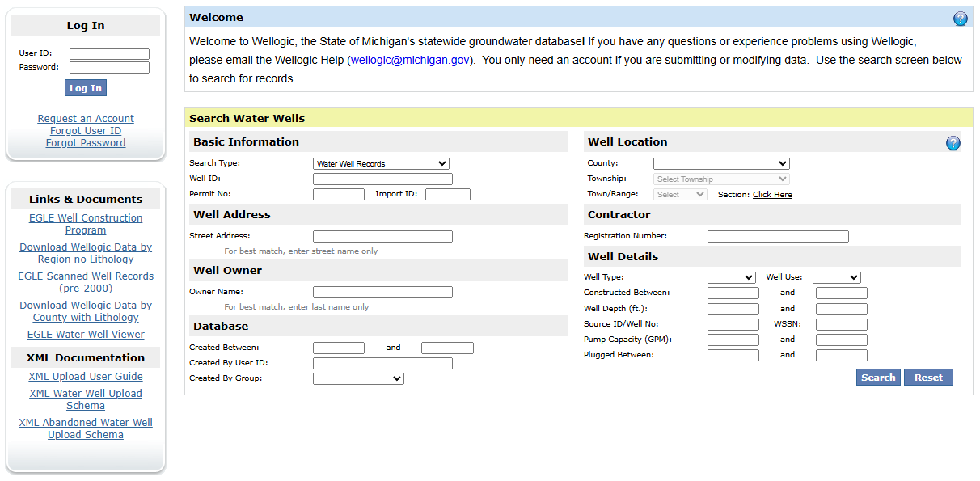Focus the Constructed Between end field
980x481 pixels.
click(842, 293)
